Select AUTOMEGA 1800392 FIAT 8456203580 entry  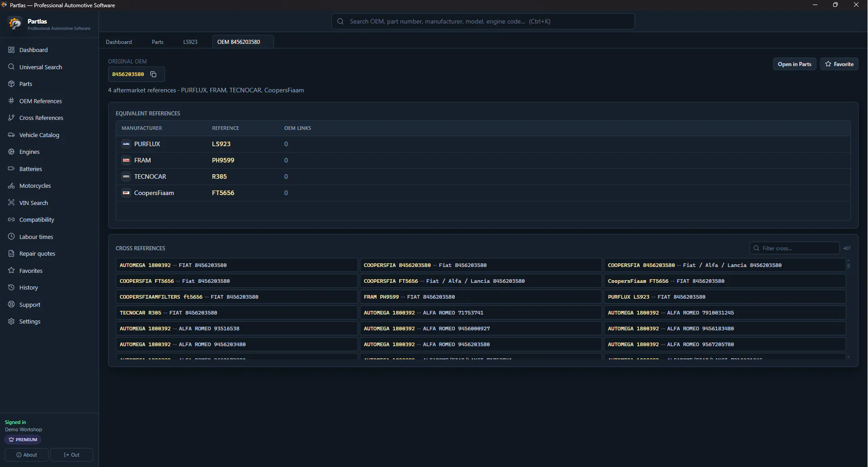point(236,265)
